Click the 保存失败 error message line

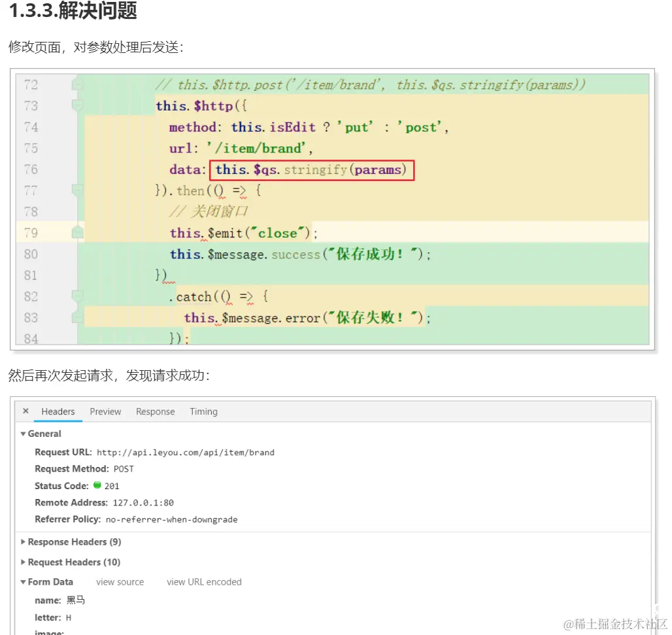point(307,318)
